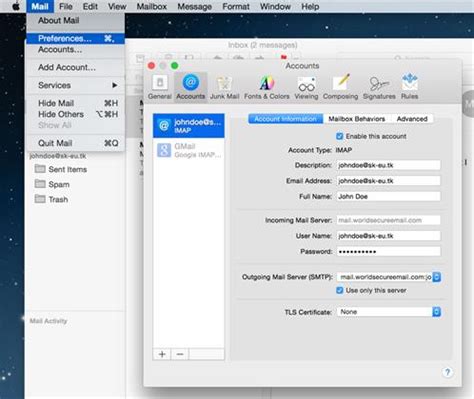Open TLS Certificate dropdown
Image resolution: width=474 pixels, height=399 pixels.
point(389,312)
